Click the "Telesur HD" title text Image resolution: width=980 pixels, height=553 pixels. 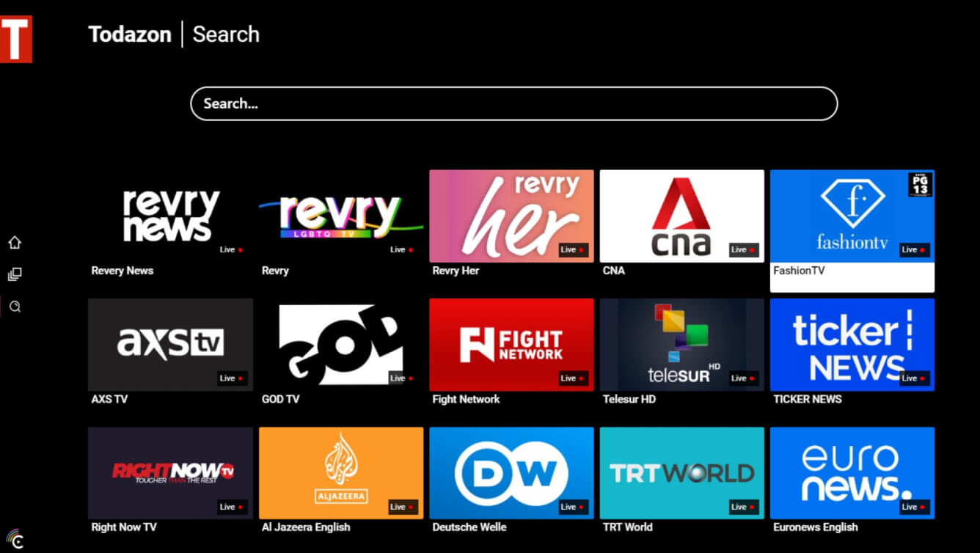pyautogui.click(x=629, y=399)
